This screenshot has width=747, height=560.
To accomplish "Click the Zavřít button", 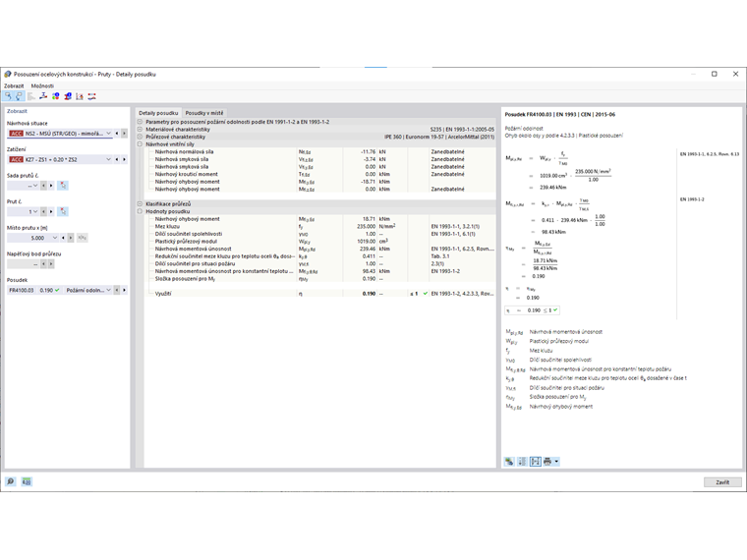I will click(722, 482).
